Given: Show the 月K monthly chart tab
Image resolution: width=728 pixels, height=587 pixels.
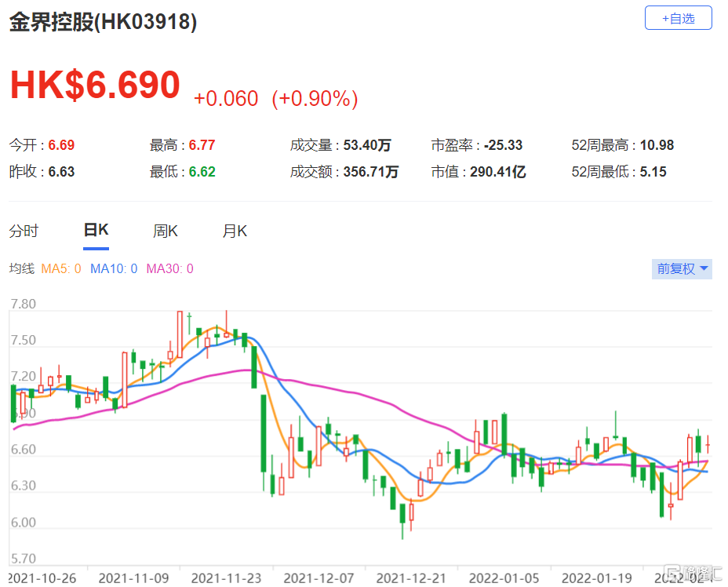Looking at the screenshot, I should point(235,232).
